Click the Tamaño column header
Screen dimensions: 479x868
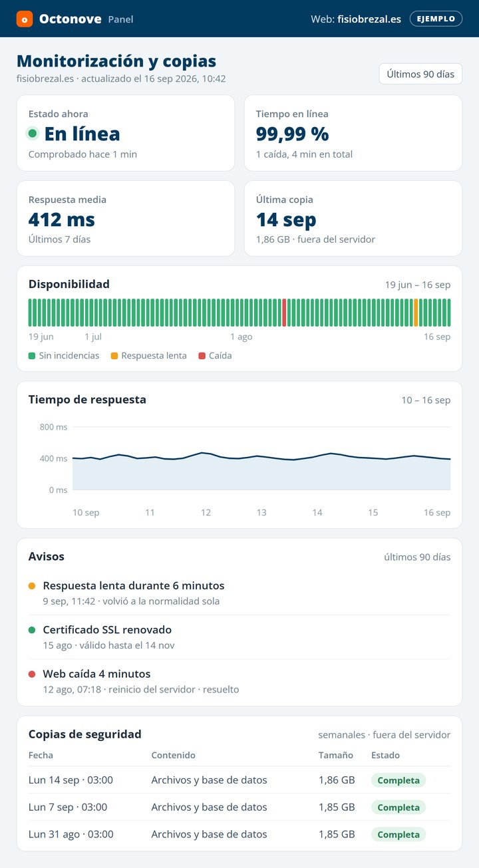coord(336,755)
